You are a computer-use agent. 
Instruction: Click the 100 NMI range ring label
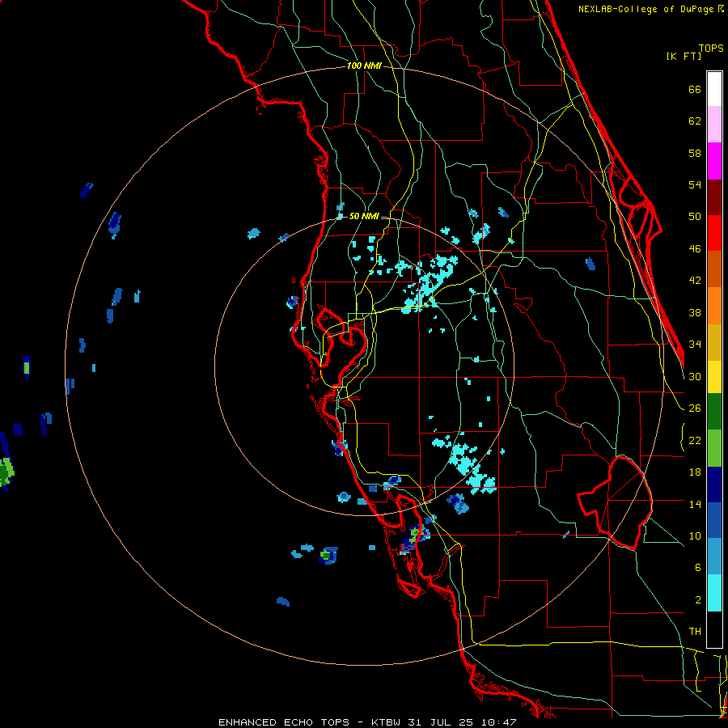(364, 66)
